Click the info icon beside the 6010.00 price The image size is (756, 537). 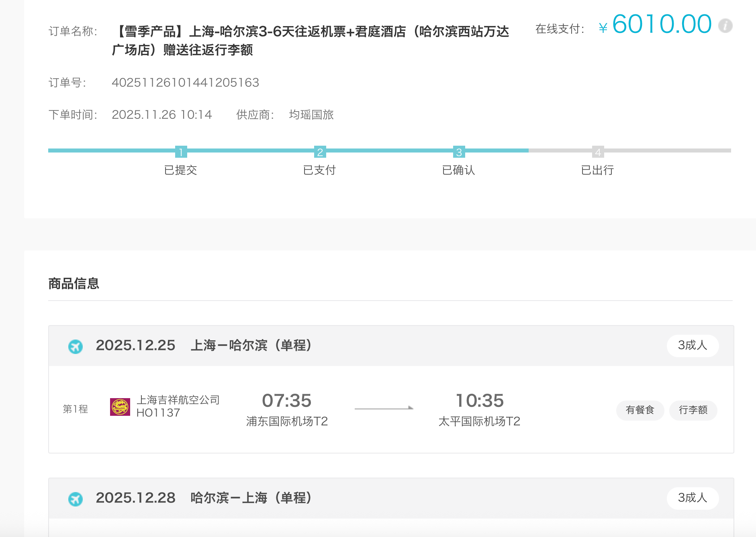725,26
